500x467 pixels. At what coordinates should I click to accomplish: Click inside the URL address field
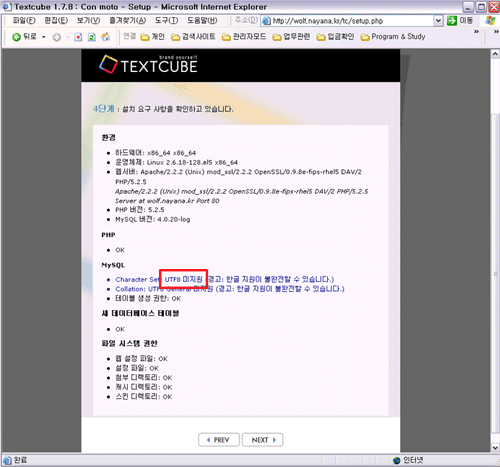pyautogui.click(x=352, y=21)
